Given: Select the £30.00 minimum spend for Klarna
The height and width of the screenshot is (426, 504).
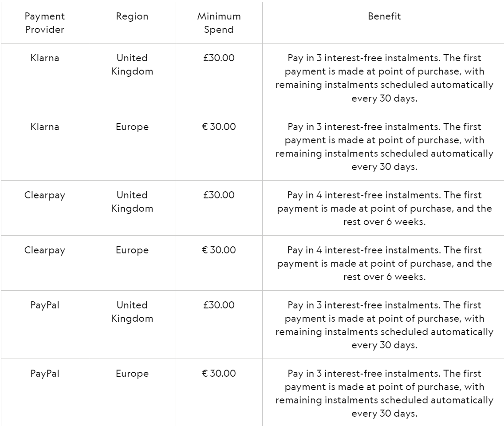Looking at the screenshot, I should pyautogui.click(x=219, y=58).
